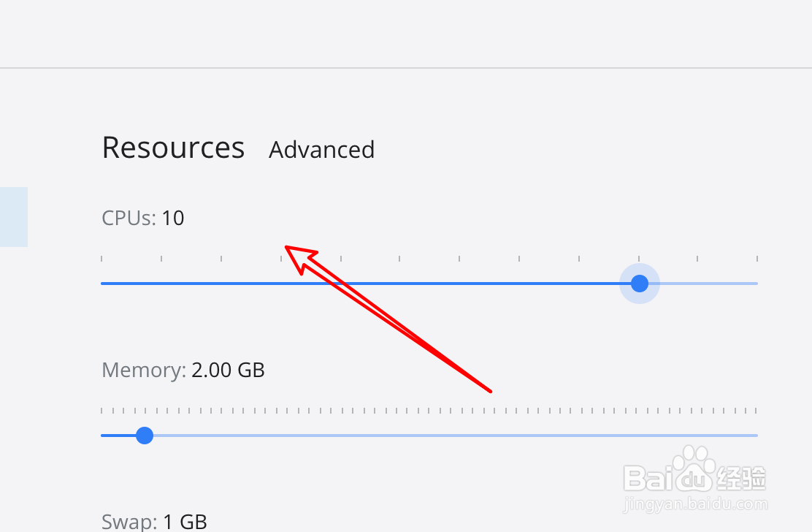
Task: Move Memory slider to its maximum end
Action: click(x=757, y=436)
